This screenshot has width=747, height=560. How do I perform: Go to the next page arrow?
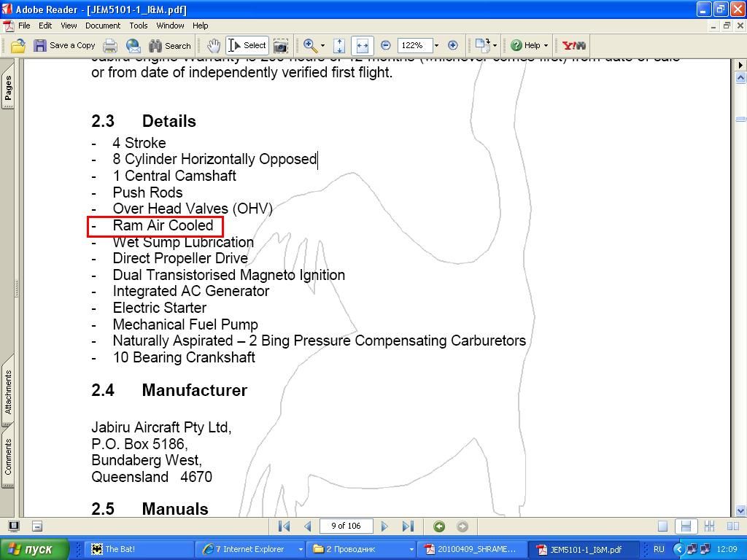[384, 526]
